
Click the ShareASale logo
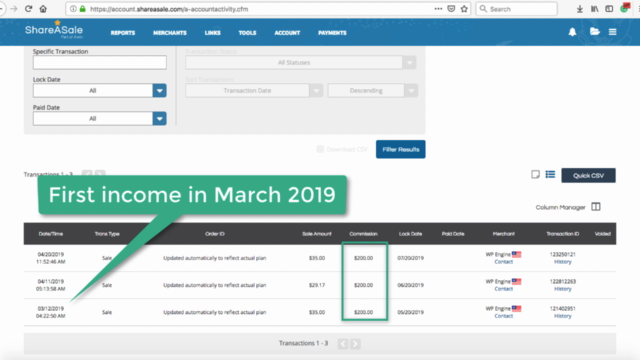(x=53, y=30)
